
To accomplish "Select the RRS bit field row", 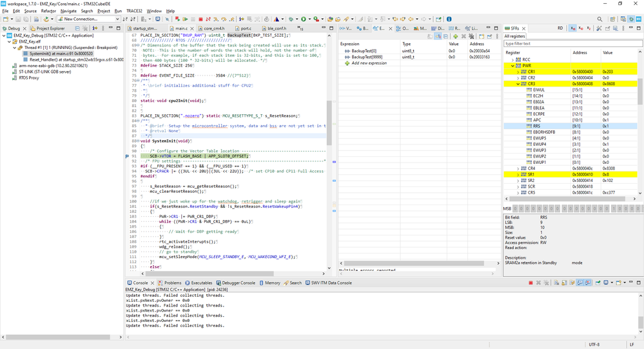I will point(571,126).
